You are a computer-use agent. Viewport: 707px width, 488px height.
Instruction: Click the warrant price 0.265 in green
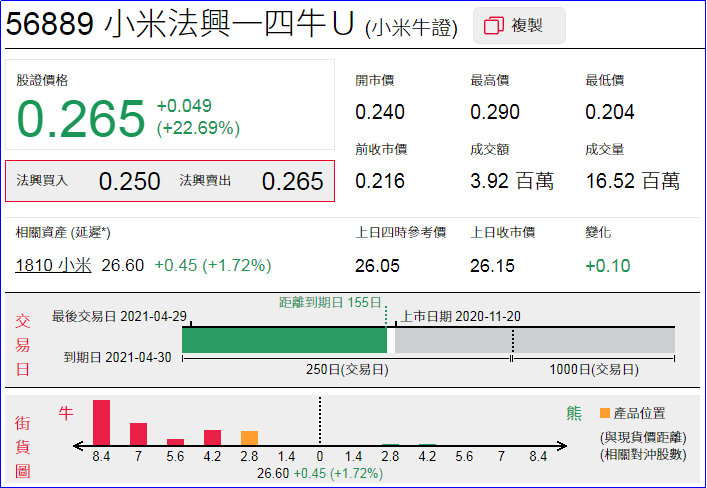pos(81,118)
